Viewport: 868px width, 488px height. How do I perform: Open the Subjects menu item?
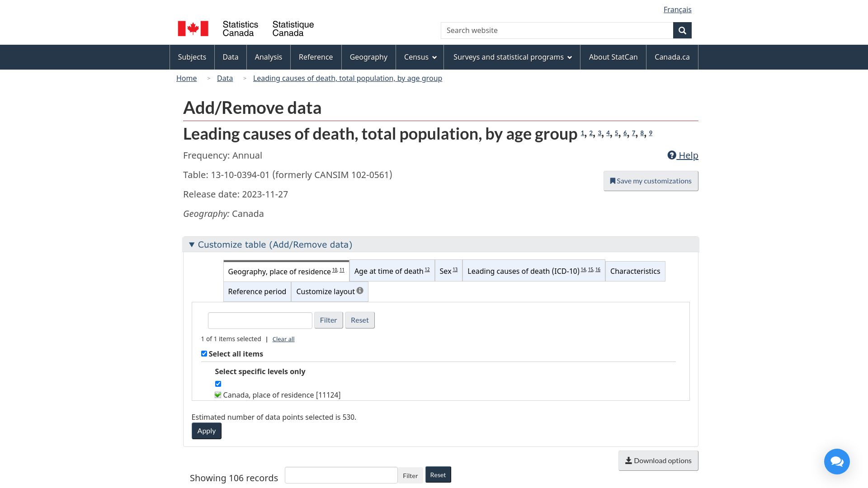pos(192,57)
